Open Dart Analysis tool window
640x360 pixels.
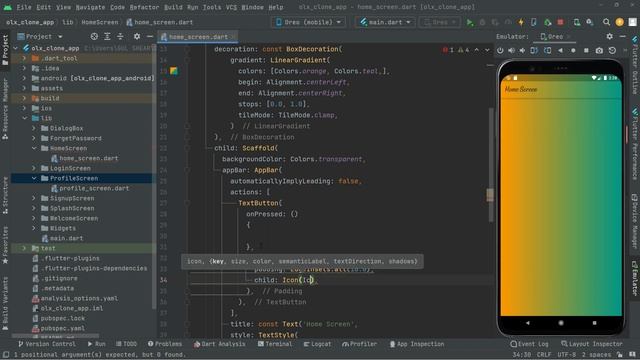click(220, 344)
